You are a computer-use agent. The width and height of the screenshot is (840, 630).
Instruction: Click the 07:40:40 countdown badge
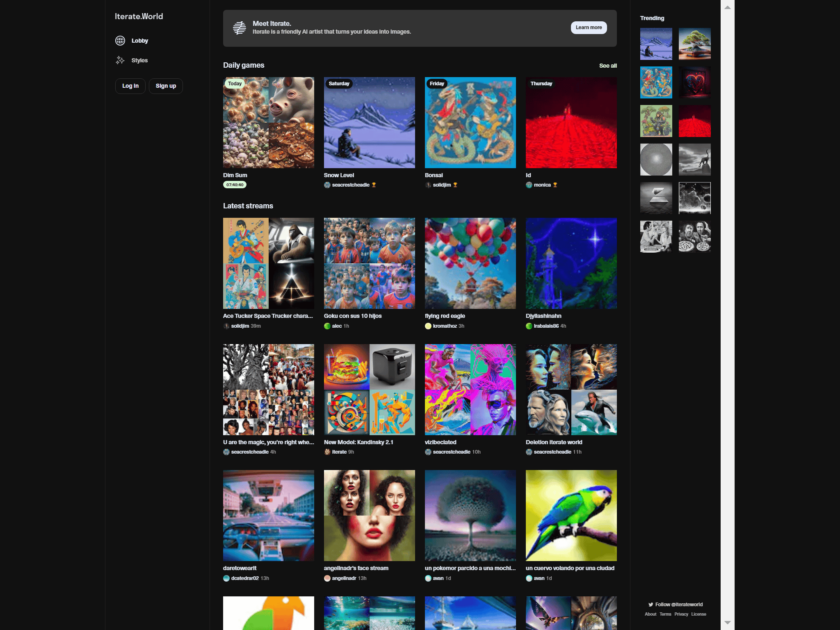(x=235, y=185)
